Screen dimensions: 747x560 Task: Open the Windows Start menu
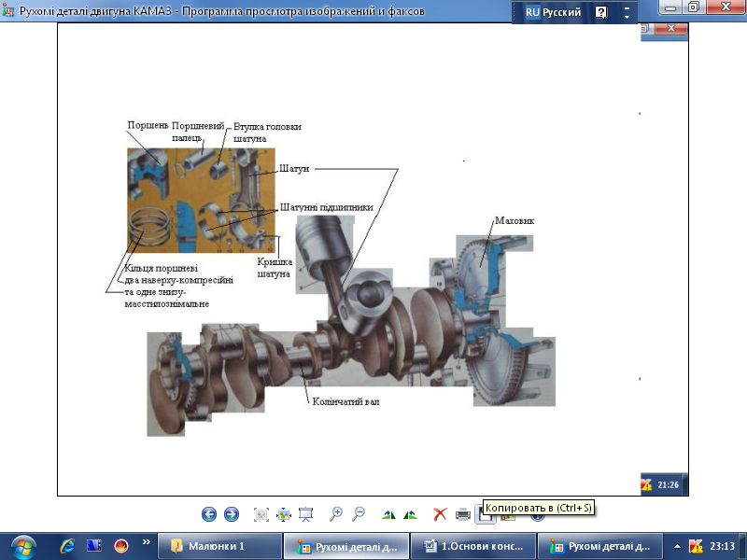tap(23, 547)
